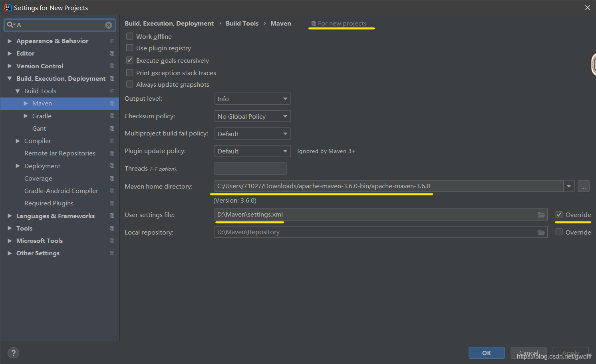
Task: Open help with the question mark button
Action: tap(13, 353)
